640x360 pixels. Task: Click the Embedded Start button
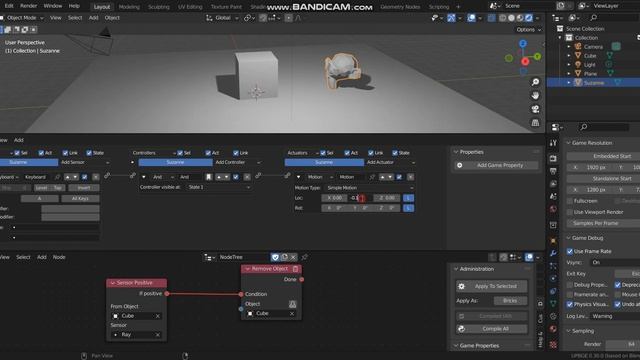(x=604, y=156)
